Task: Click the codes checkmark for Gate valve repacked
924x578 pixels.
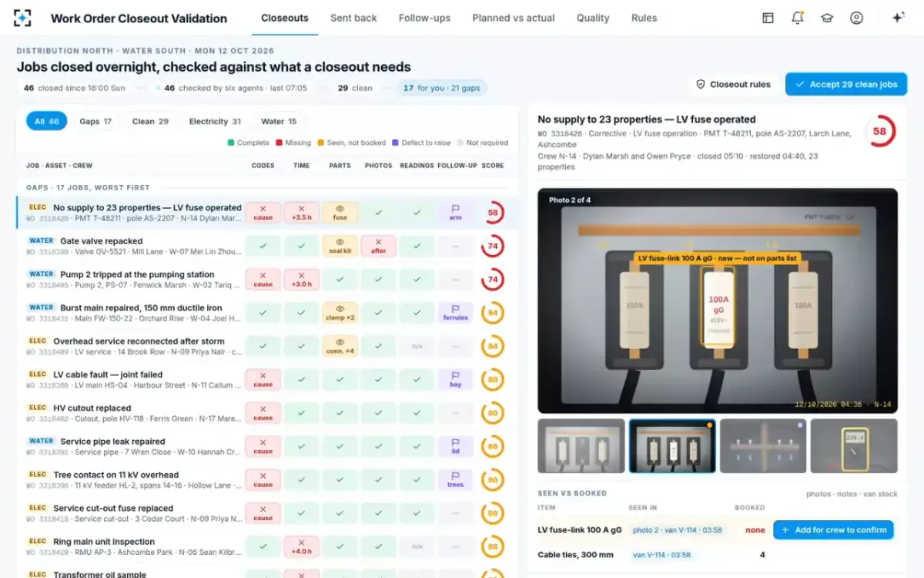Action: click(263, 246)
